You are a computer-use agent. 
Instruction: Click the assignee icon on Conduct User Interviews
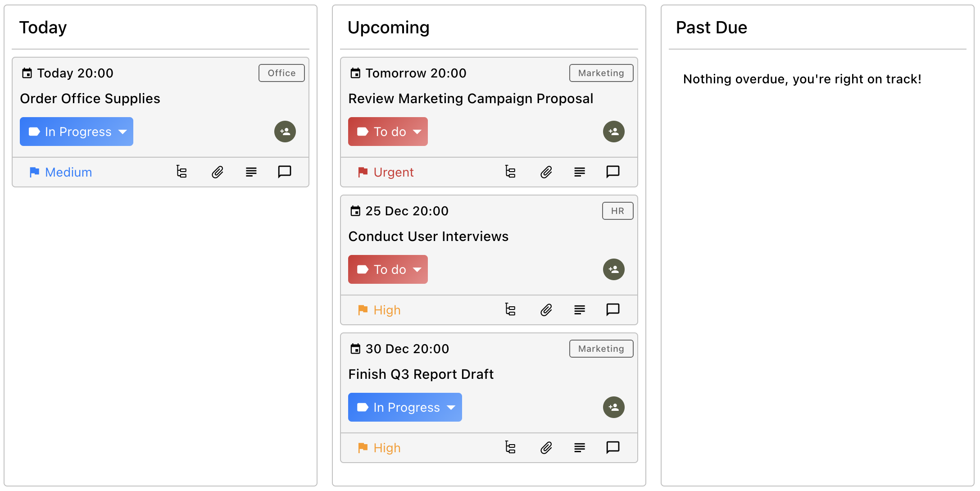(613, 269)
